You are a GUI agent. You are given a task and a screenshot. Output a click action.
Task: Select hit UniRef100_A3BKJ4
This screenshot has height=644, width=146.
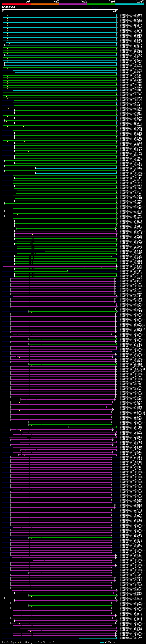coord(131,233)
